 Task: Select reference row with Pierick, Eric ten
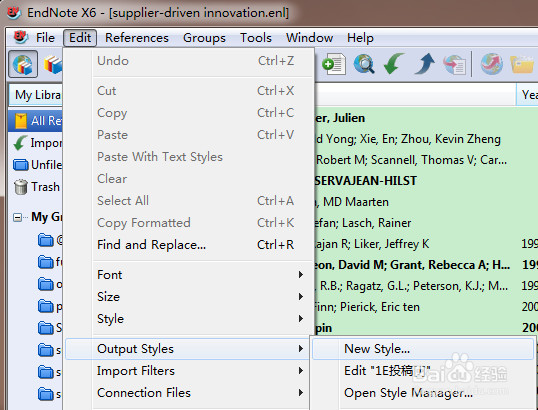tap(426, 307)
